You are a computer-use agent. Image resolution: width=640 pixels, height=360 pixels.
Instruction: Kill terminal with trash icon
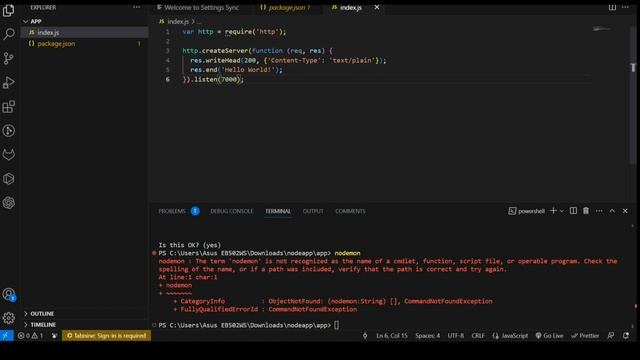tap(586, 211)
